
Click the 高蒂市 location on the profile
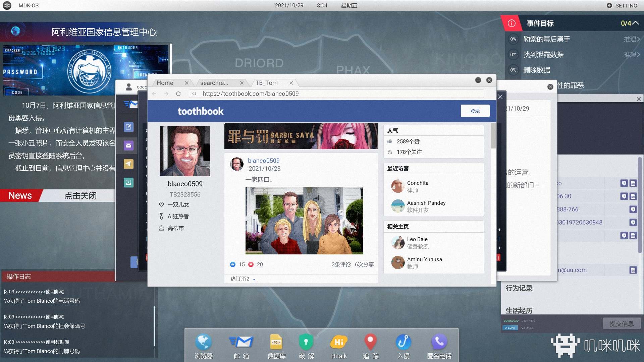coord(175,228)
